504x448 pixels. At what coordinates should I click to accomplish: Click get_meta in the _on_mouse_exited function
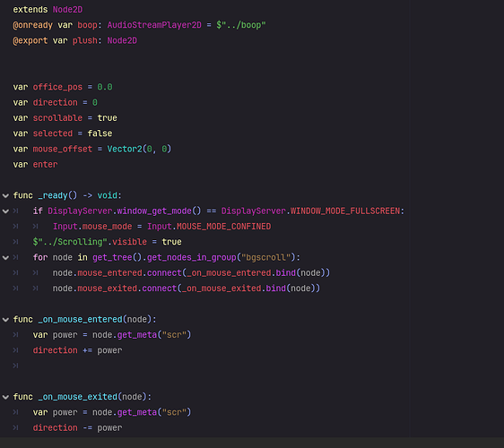pyautogui.click(x=137, y=412)
